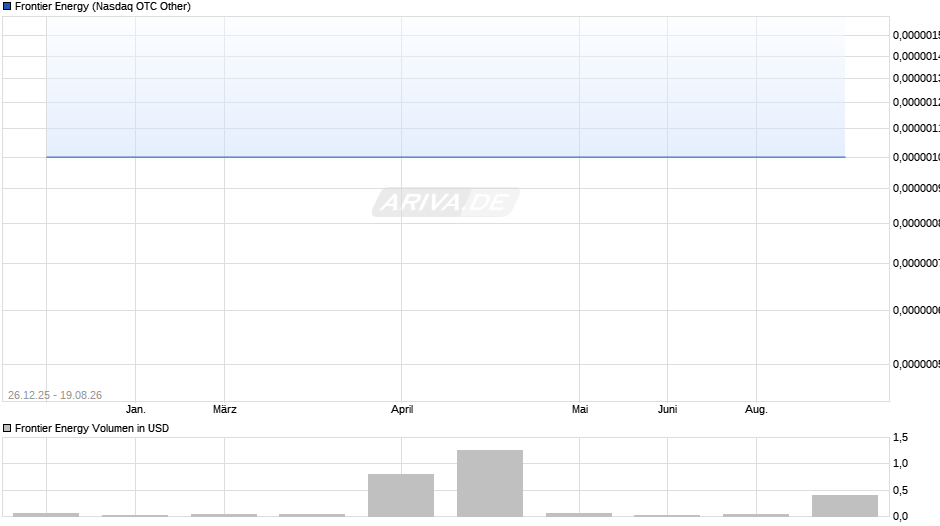Click the 'Mai' axis label
940x526 pixels.
coord(580,410)
